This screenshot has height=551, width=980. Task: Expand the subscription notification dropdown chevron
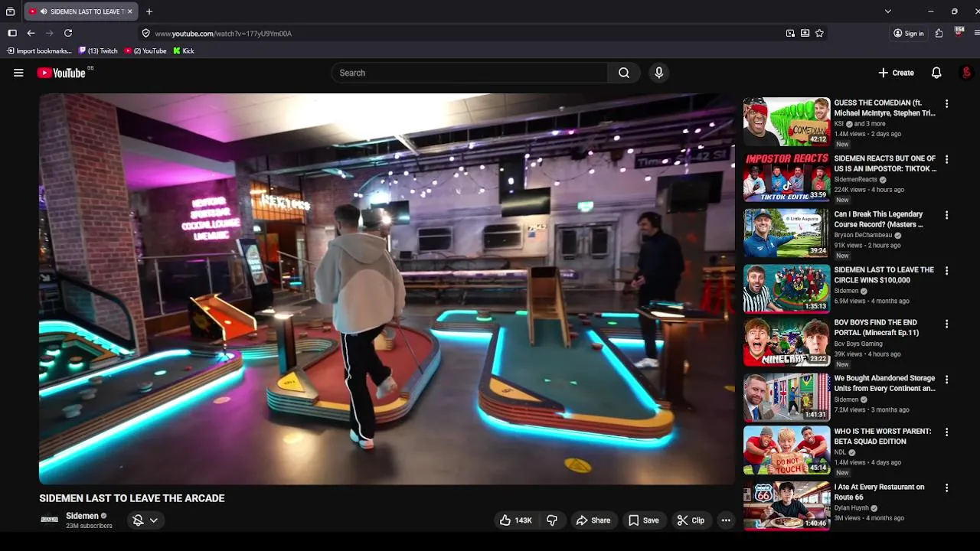(x=154, y=520)
